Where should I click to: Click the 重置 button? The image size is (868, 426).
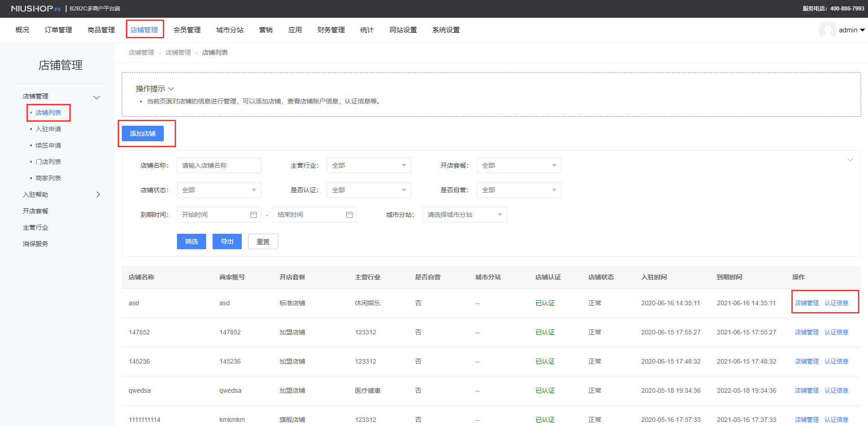(x=263, y=241)
